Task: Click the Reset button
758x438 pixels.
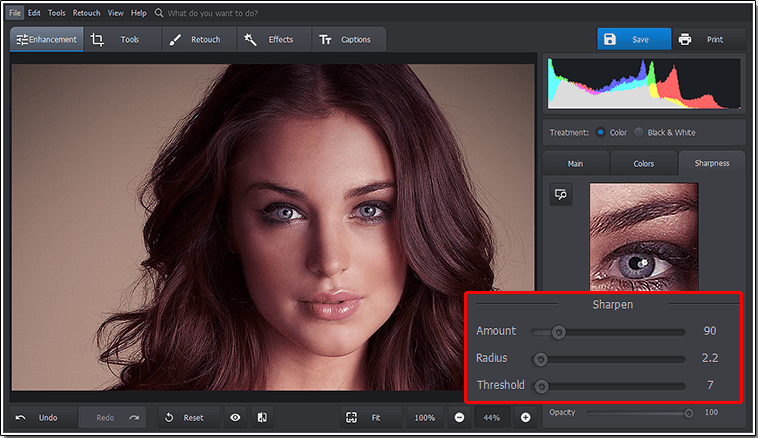Action: (x=189, y=417)
